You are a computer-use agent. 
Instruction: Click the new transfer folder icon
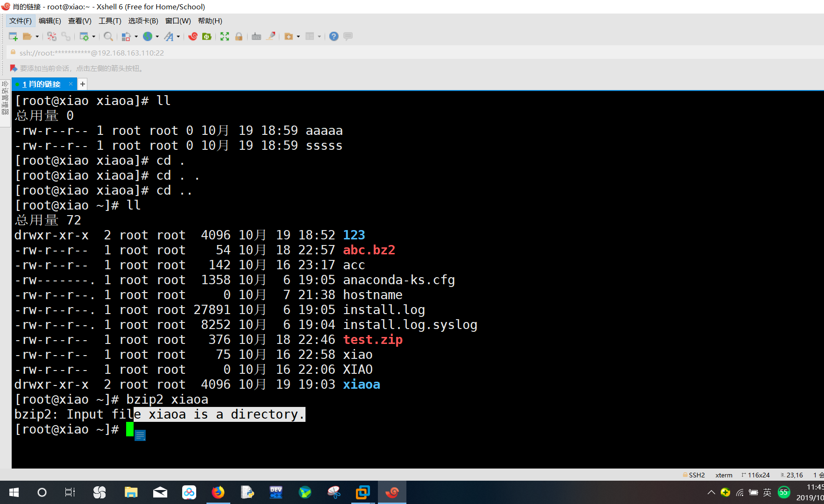(289, 36)
